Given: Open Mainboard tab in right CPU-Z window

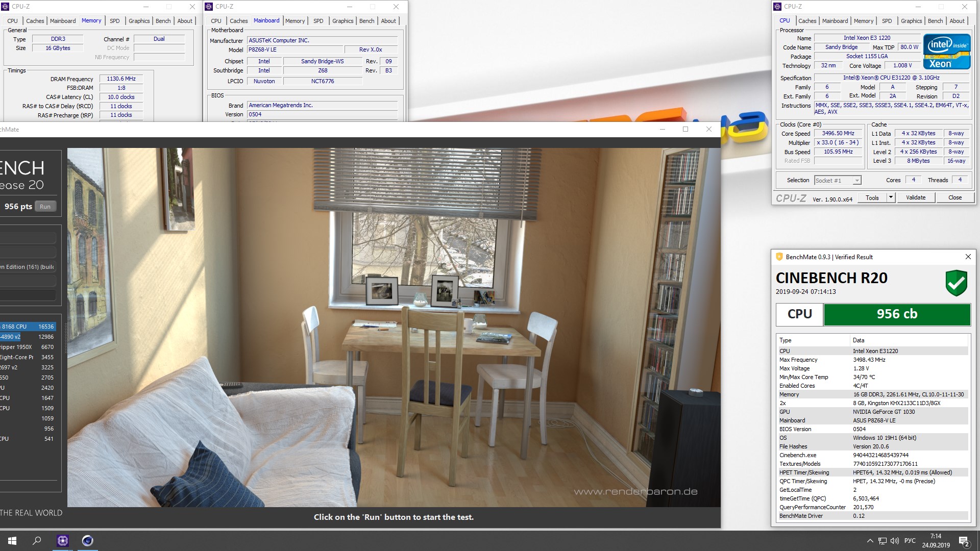Looking at the screenshot, I should click(x=835, y=21).
